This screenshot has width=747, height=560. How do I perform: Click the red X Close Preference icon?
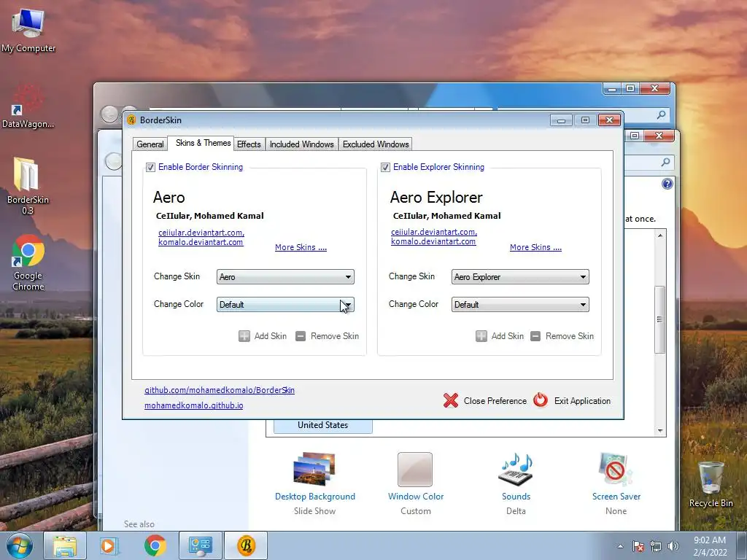tap(451, 400)
